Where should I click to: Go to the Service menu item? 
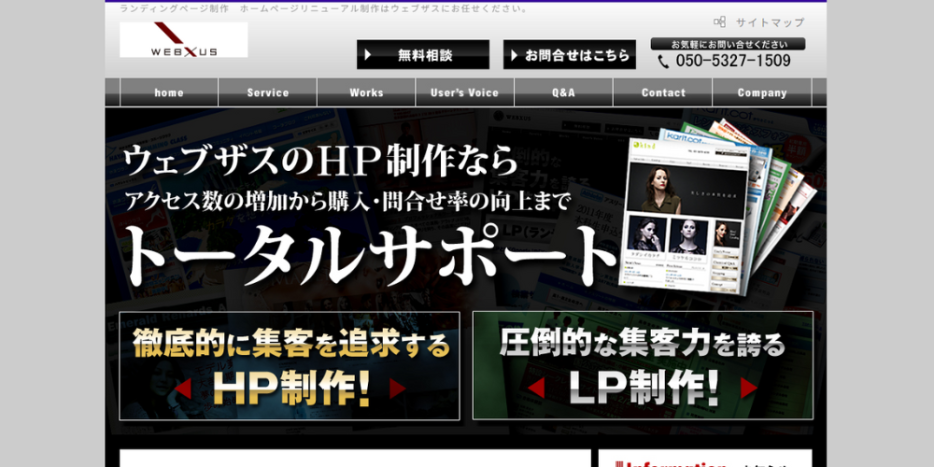point(267,93)
